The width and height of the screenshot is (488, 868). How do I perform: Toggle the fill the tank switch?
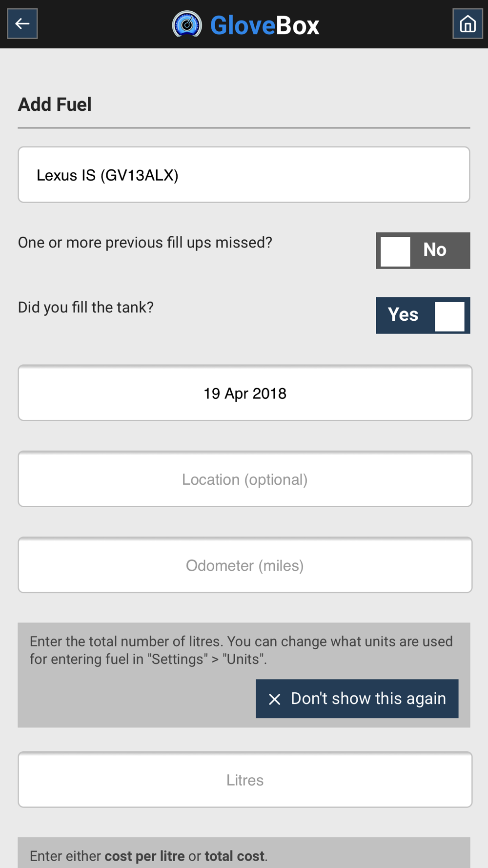click(x=423, y=315)
